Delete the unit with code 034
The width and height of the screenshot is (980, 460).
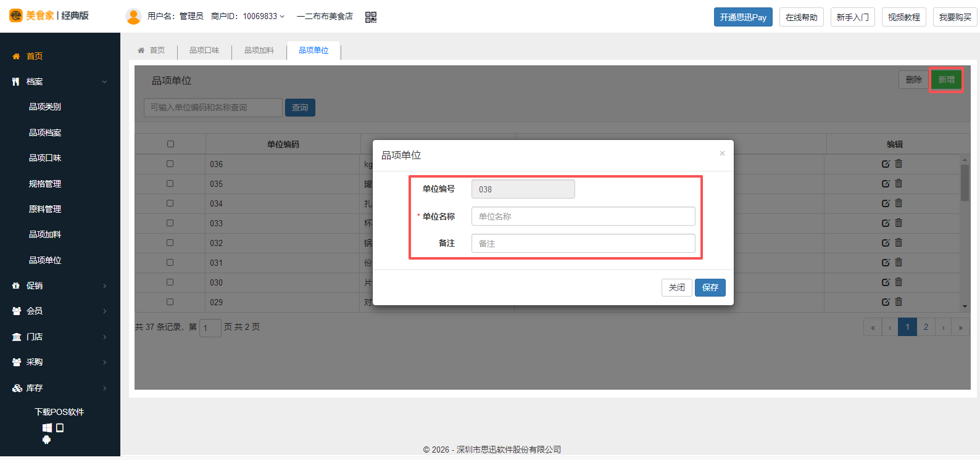(x=899, y=203)
